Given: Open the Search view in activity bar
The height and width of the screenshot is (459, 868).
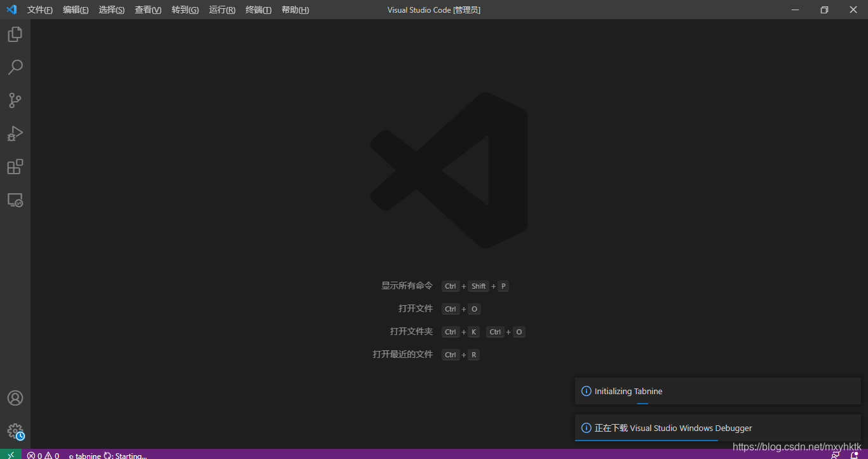Looking at the screenshot, I should tap(15, 67).
